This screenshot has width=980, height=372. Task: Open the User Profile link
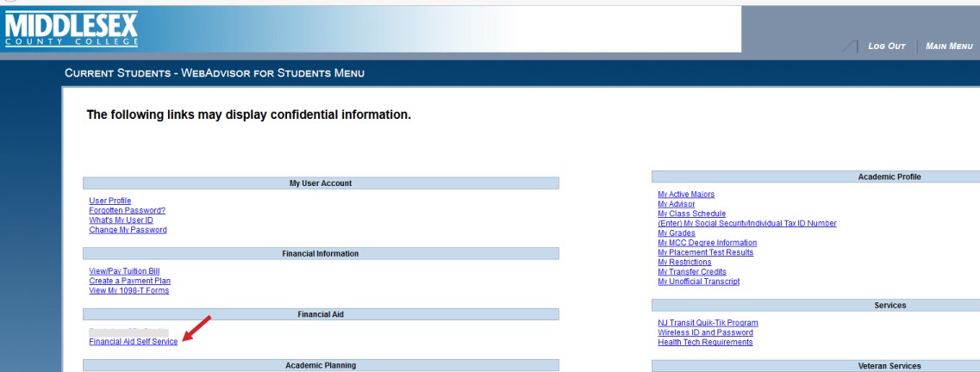pos(109,201)
